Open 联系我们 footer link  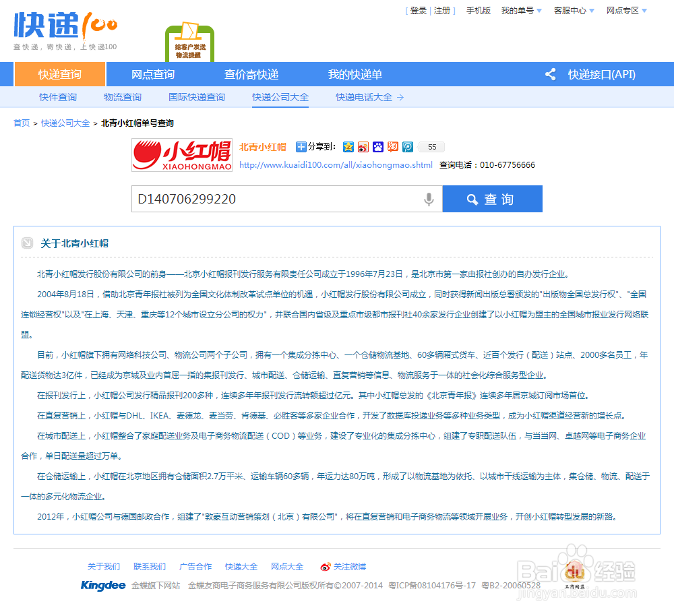150,567
